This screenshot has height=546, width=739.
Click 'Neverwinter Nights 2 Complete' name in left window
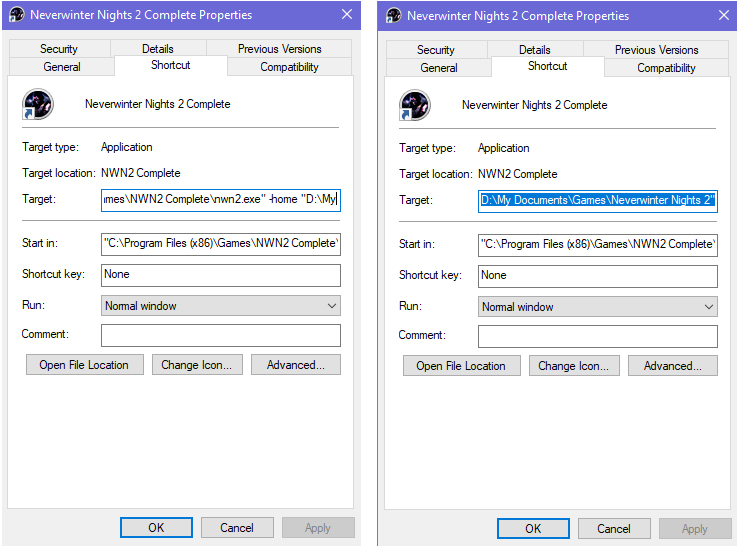157,104
